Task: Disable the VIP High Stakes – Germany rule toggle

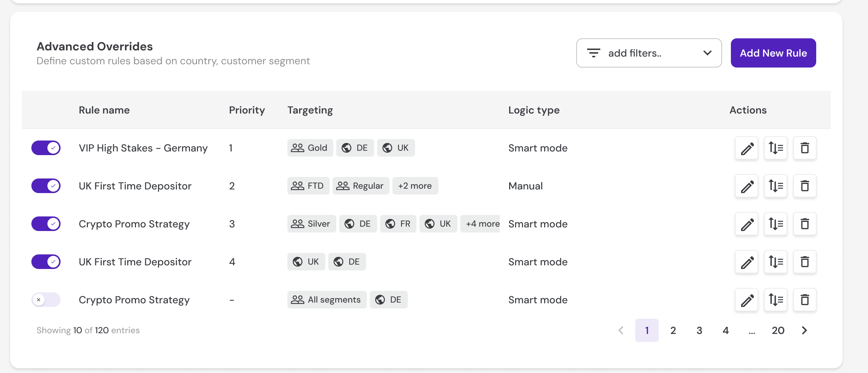Action: point(46,148)
